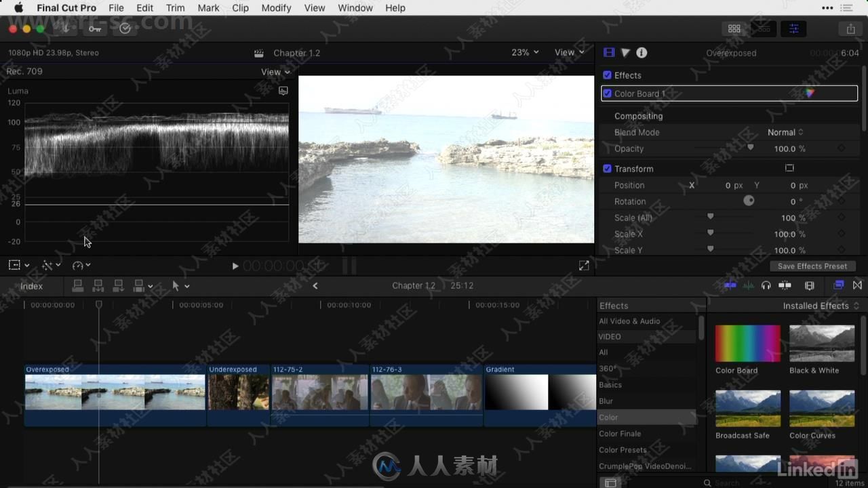Click the Index button

[31, 286]
